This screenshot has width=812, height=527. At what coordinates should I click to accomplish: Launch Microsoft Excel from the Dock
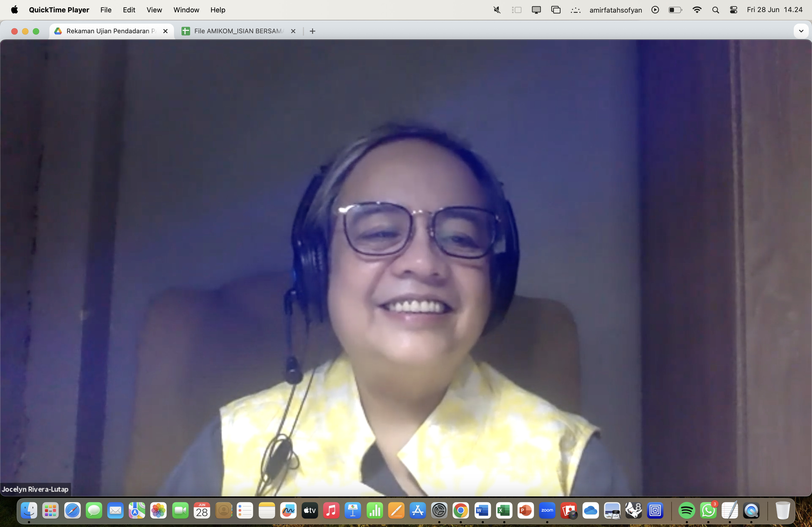coord(504,510)
